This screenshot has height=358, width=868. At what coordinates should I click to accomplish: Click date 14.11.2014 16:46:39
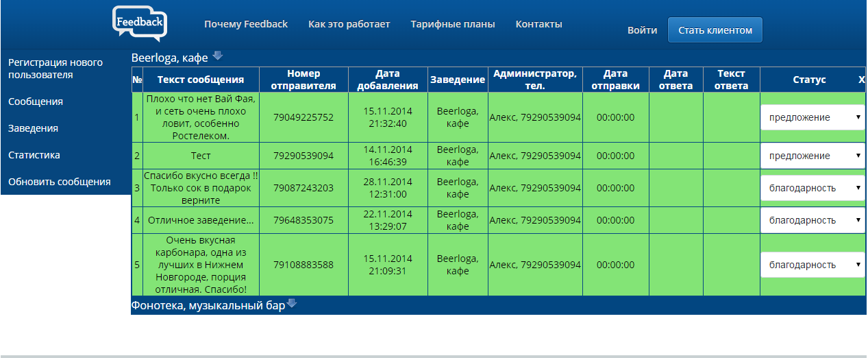388,156
